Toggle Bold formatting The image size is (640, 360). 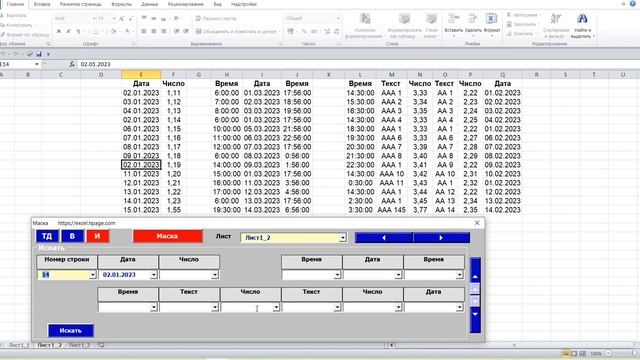click(59, 31)
